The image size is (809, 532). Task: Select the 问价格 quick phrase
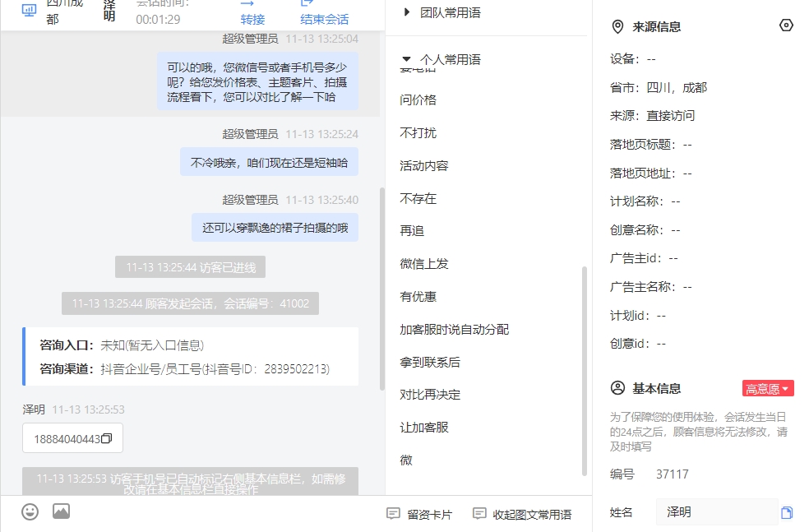tap(418, 99)
